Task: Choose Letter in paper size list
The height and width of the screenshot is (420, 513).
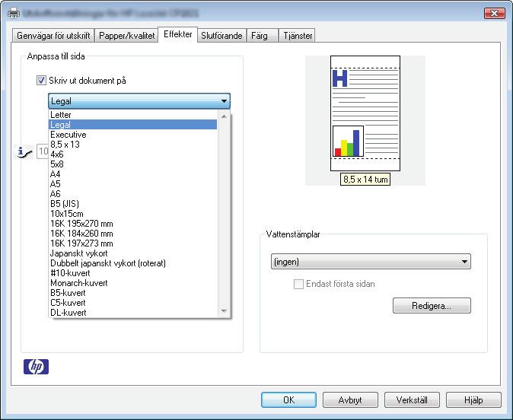Action: 133,115
